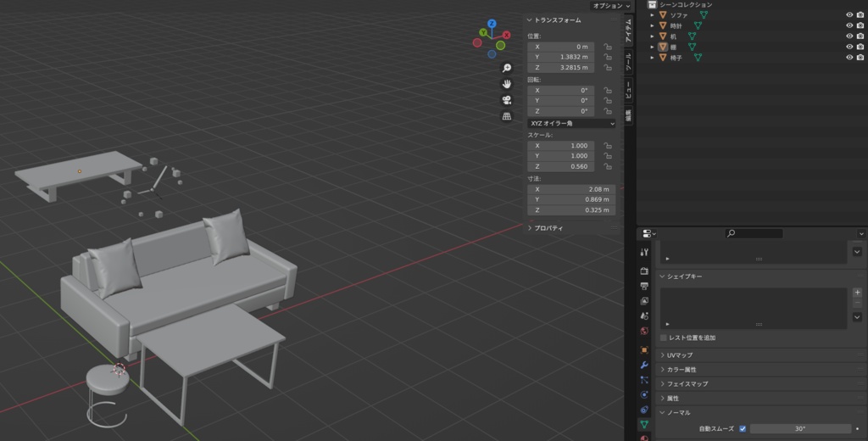Click the スケール Z 0.560 field

(x=561, y=166)
